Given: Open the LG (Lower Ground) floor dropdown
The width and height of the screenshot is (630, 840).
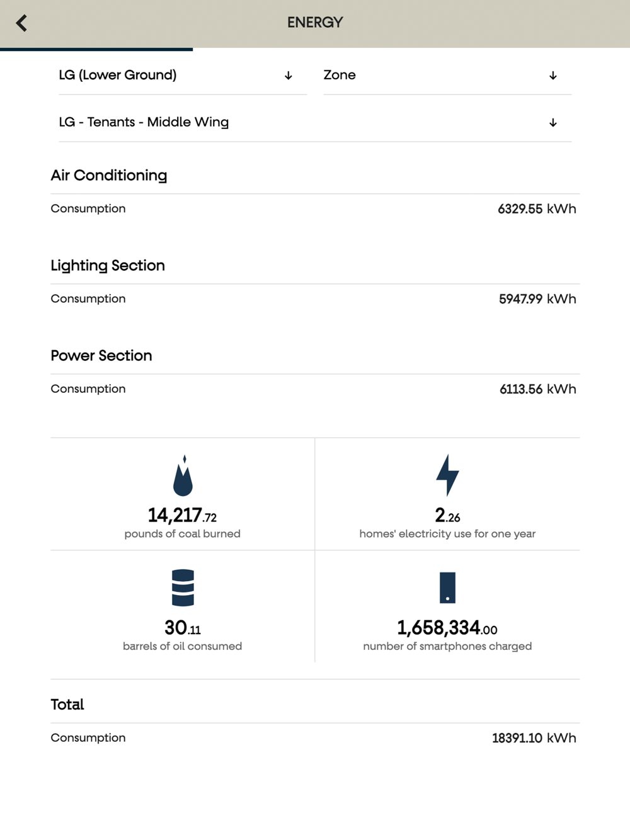Looking at the screenshot, I should point(183,76).
